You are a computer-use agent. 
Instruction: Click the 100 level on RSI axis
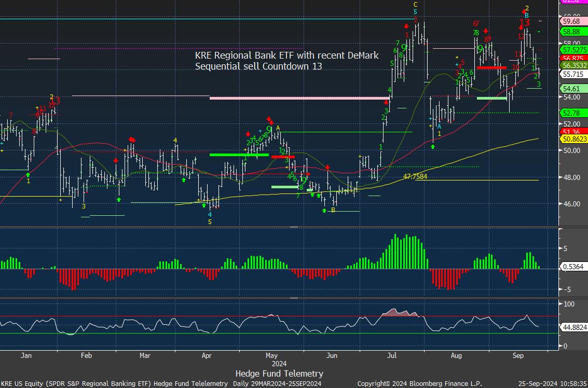click(x=569, y=303)
